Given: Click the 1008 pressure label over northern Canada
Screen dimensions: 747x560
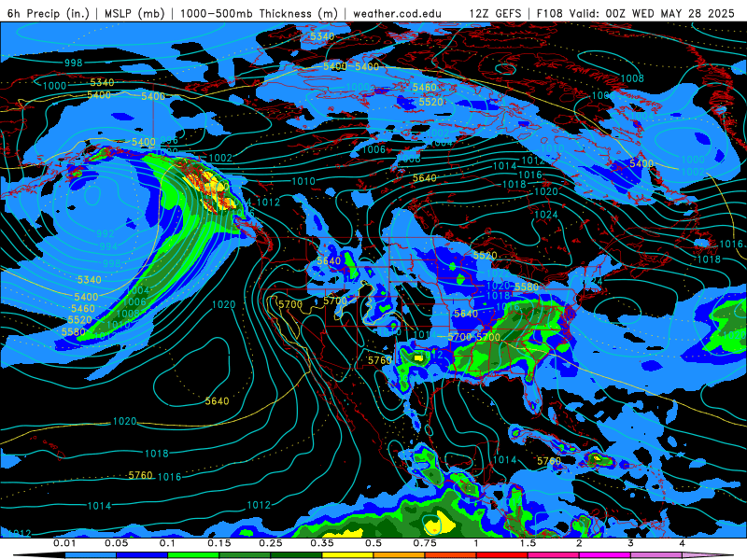Looking at the screenshot, I should pyautogui.click(x=632, y=78).
